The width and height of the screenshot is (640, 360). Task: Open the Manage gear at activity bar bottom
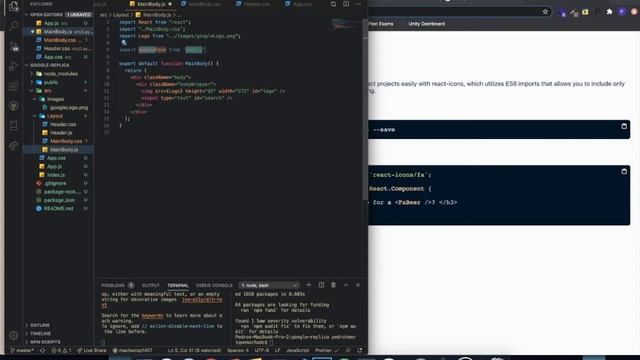pos(13,336)
